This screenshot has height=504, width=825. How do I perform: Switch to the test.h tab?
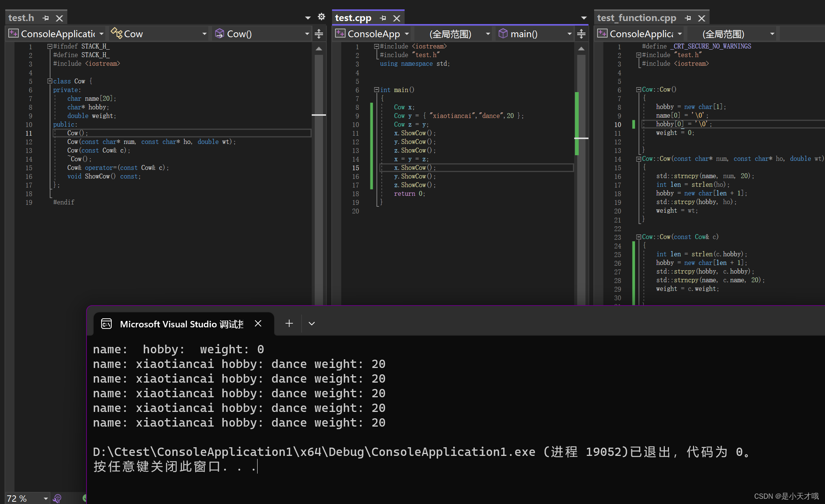tap(21, 17)
